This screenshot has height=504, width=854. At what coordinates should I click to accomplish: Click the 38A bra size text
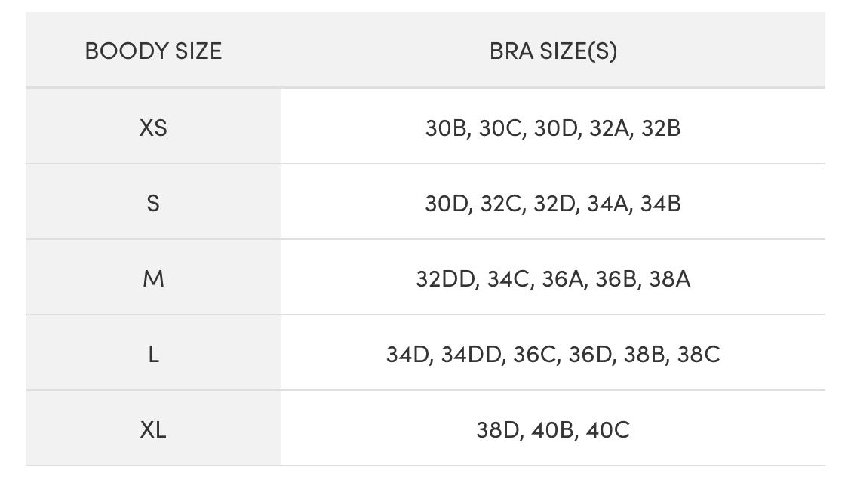click(x=670, y=279)
